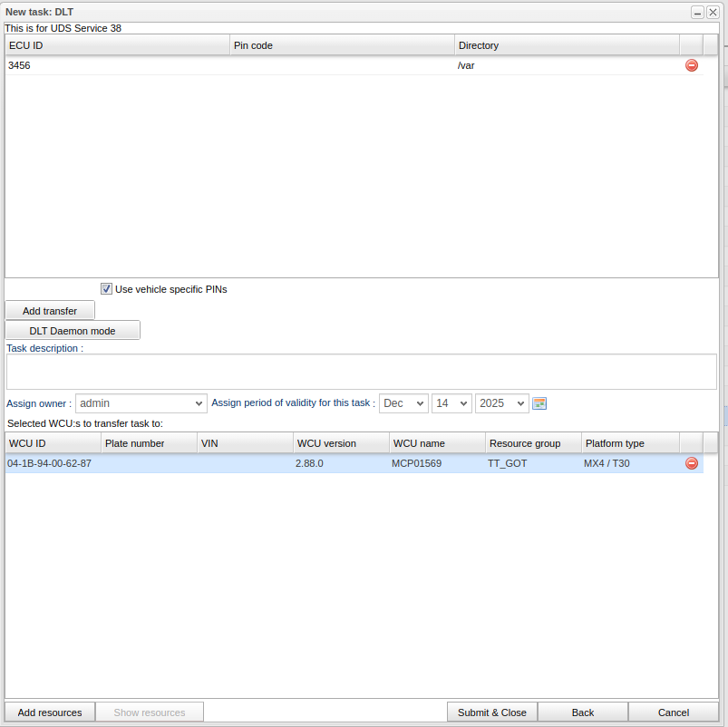Image resolution: width=728 pixels, height=727 pixels.
Task: Toggle Use vehicle specific PINs checkbox
Action: (106, 289)
